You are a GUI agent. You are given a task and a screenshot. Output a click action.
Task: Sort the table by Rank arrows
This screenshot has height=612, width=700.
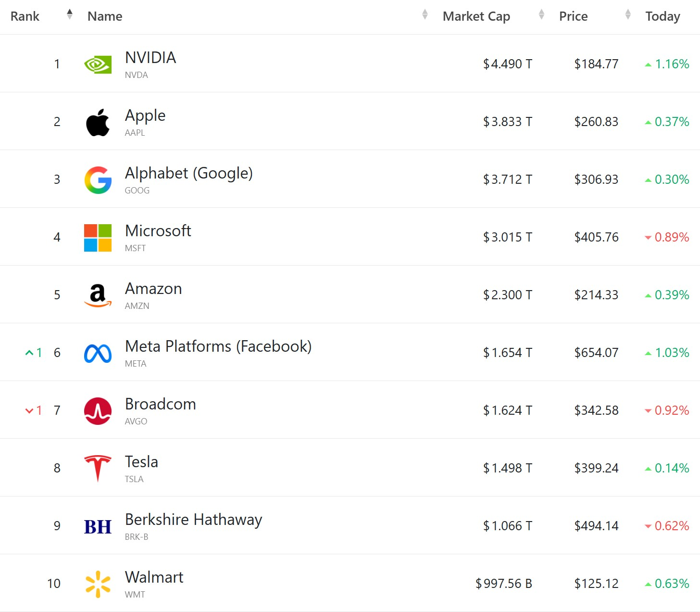(x=70, y=14)
